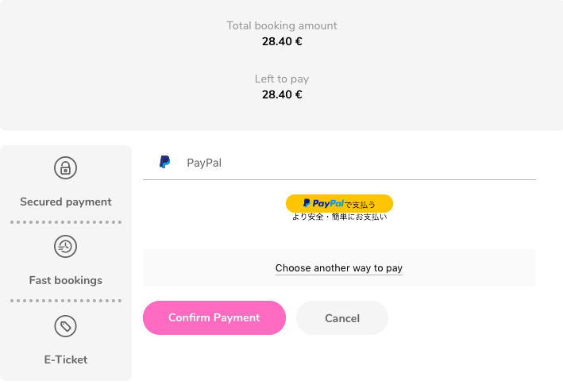Click the Left to pay amount
The image size is (563, 392).
282,94
